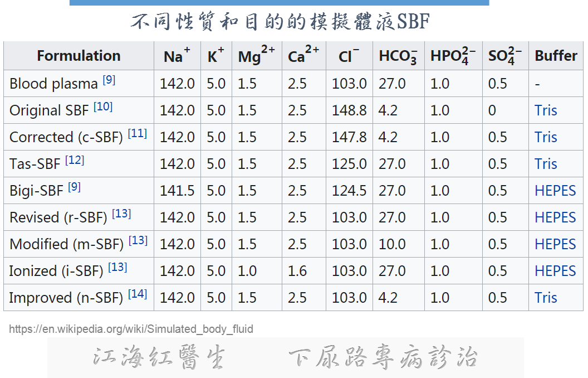The image size is (588, 378).
Task: Select the Cl− column header
Action: coord(349,56)
